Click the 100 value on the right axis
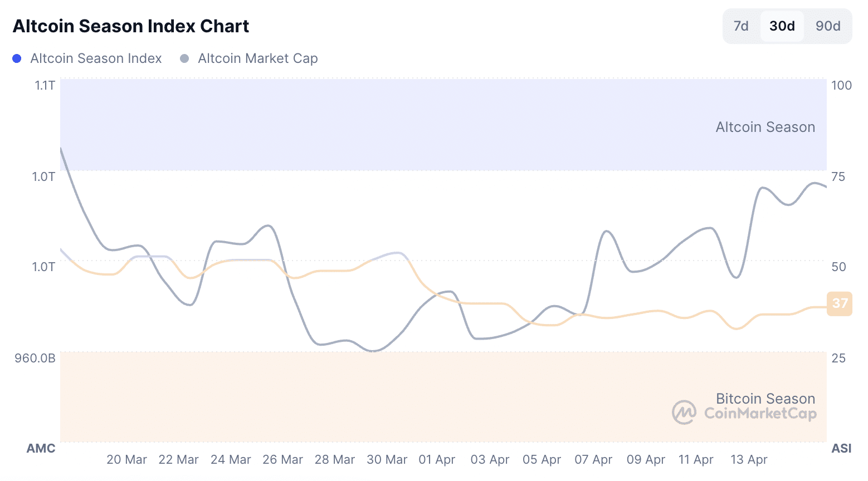Image resolution: width=868 pixels, height=481 pixels. coord(841,85)
